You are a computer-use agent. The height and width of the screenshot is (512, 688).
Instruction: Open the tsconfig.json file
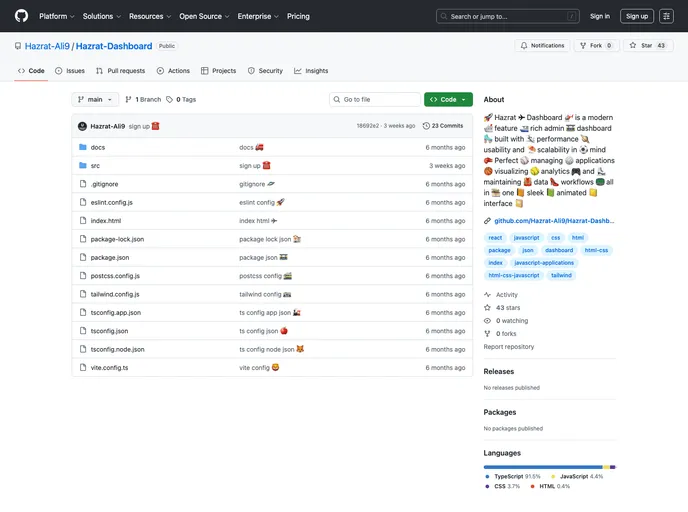[x=109, y=331]
